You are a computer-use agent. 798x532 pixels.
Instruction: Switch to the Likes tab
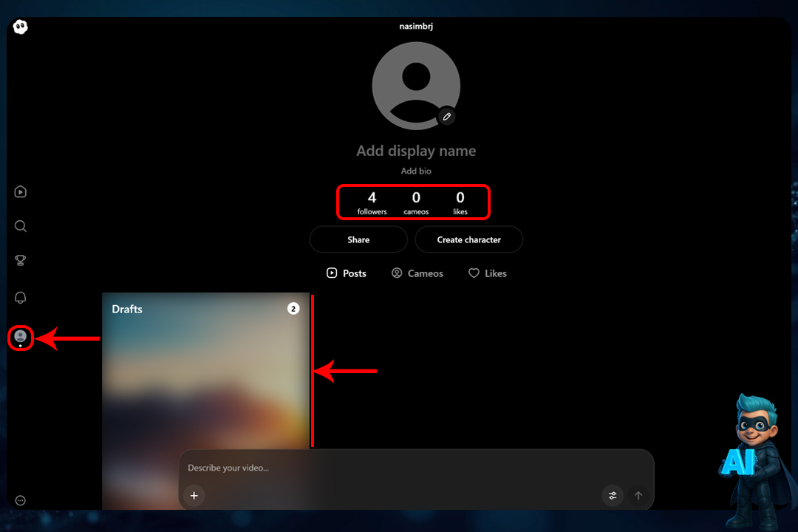coord(487,273)
